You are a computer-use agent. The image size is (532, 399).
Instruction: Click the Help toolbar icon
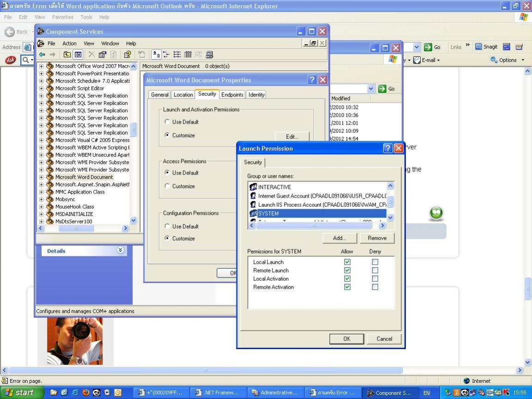[x=127, y=54]
